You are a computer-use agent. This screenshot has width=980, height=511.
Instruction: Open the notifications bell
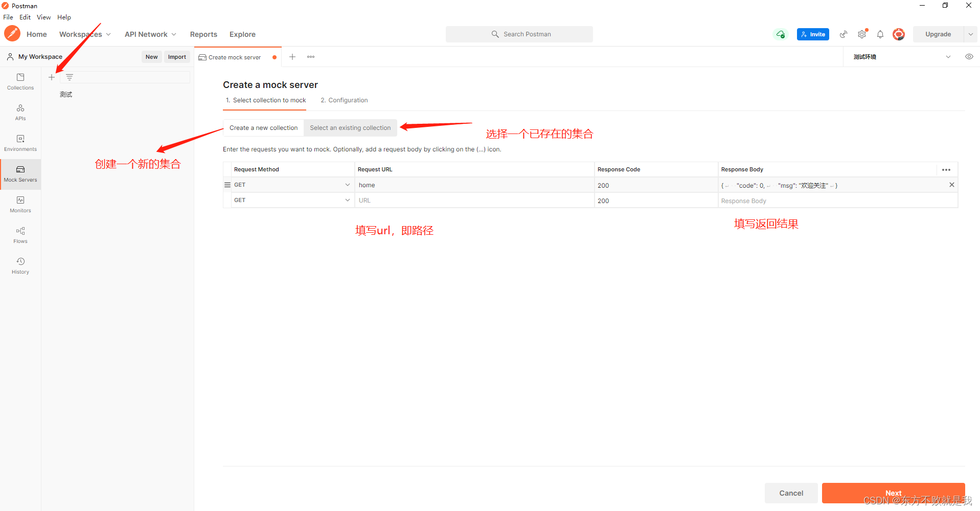click(880, 34)
